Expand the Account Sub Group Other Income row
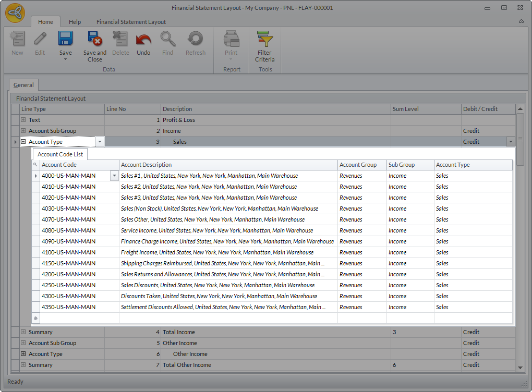This screenshot has height=392, width=532. [x=23, y=343]
